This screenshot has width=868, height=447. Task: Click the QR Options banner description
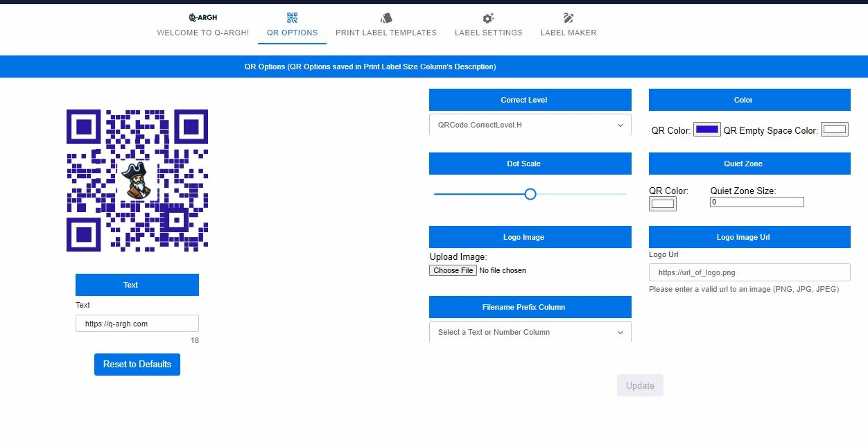pyautogui.click(x=370, y=67)
